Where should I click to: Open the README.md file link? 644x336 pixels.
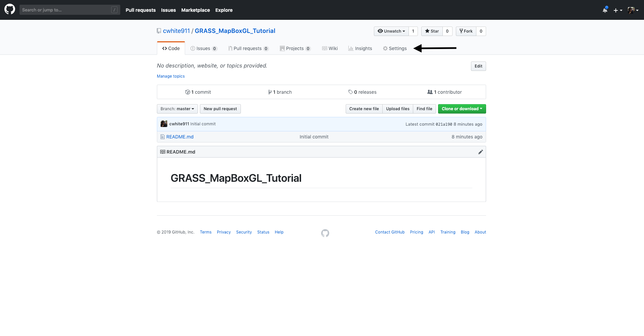coord(180,137)
